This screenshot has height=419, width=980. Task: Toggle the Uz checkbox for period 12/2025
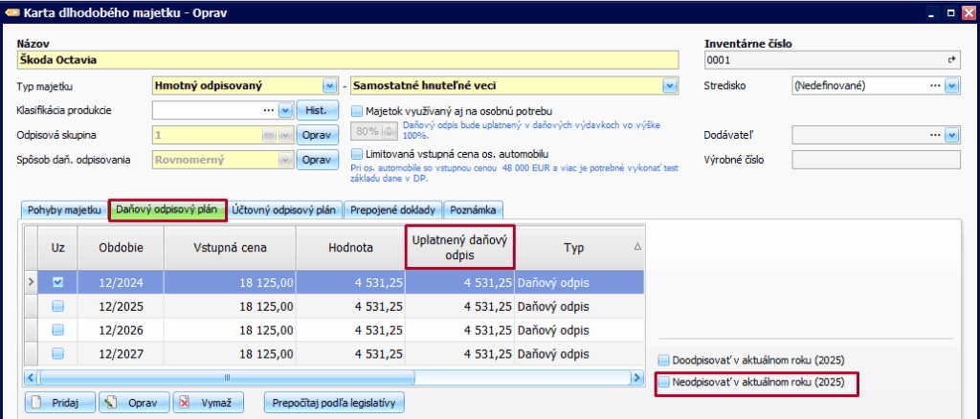[x=58, y=306]
